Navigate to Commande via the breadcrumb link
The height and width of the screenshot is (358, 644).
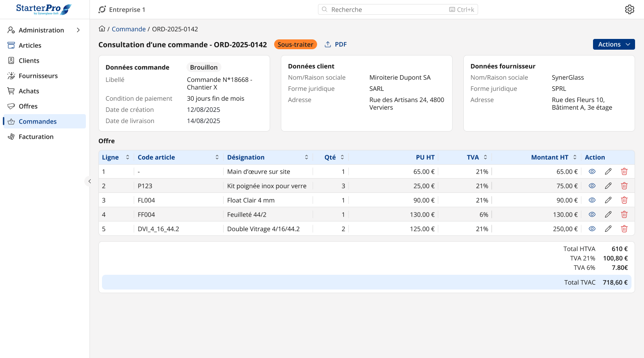(x=129, y=29)
